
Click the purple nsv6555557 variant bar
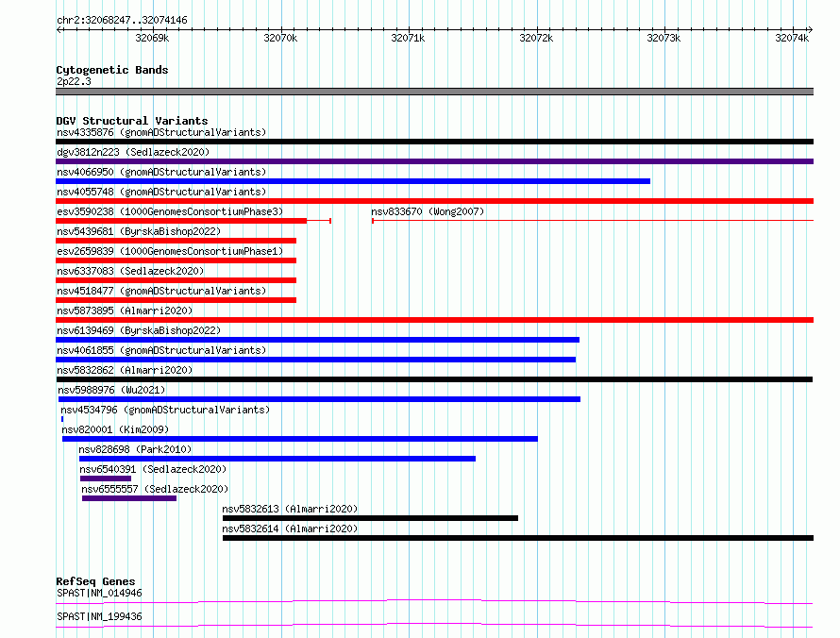pyautogui.click(x=129, y=498)
